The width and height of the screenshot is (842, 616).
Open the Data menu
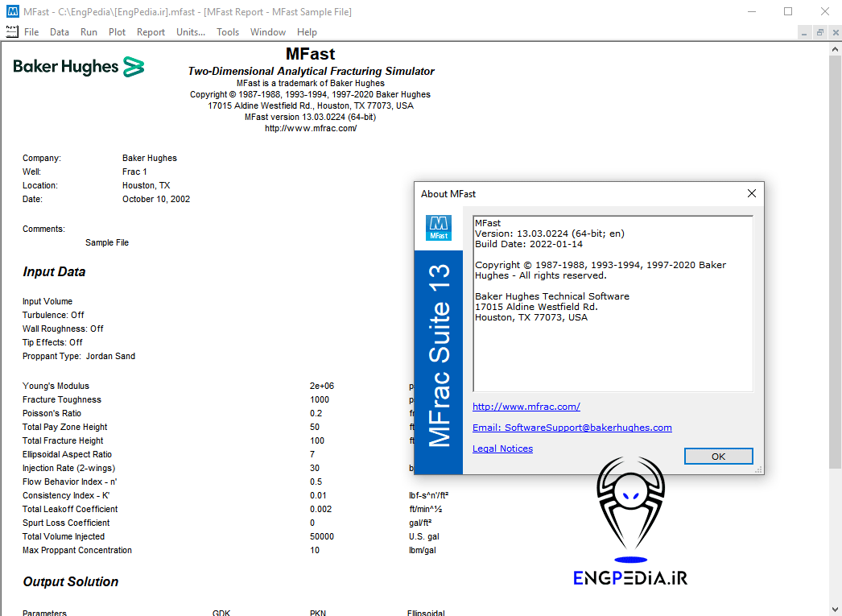coord(59,32)
